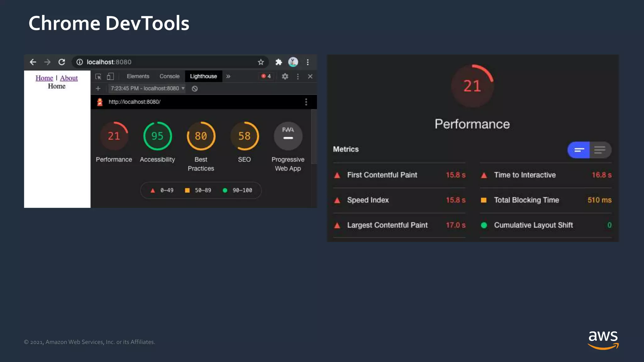Open the Lighthouse report tools menu
644x362 pixels.
coord(306,102)
